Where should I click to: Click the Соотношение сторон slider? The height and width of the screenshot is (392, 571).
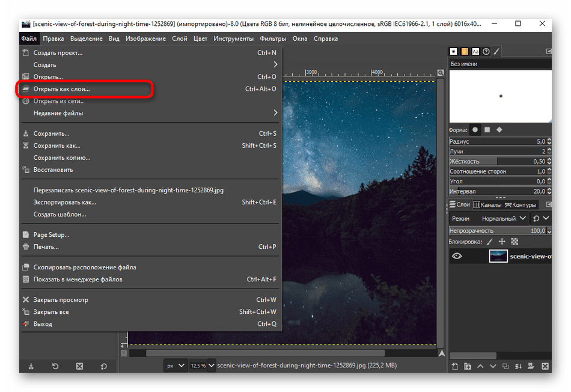click(x=498, y=171)
